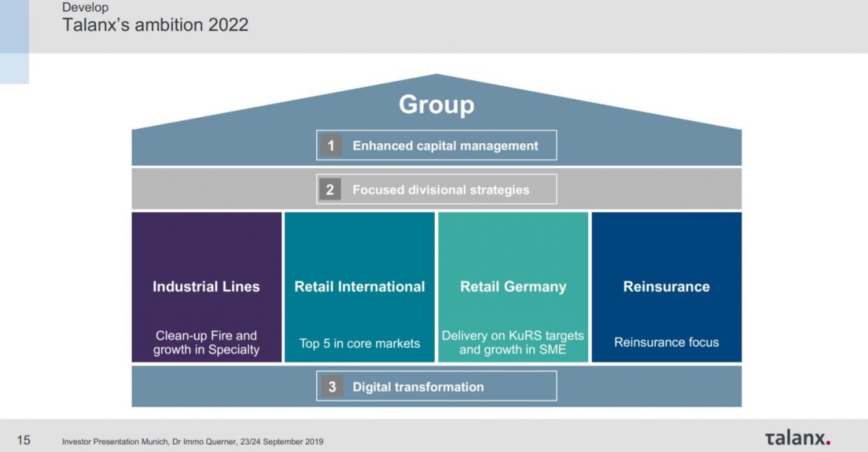
Task: Click the 'Talanx's ambition 2022' slide title
Action: pyautogui.click(x=155, y=25)
